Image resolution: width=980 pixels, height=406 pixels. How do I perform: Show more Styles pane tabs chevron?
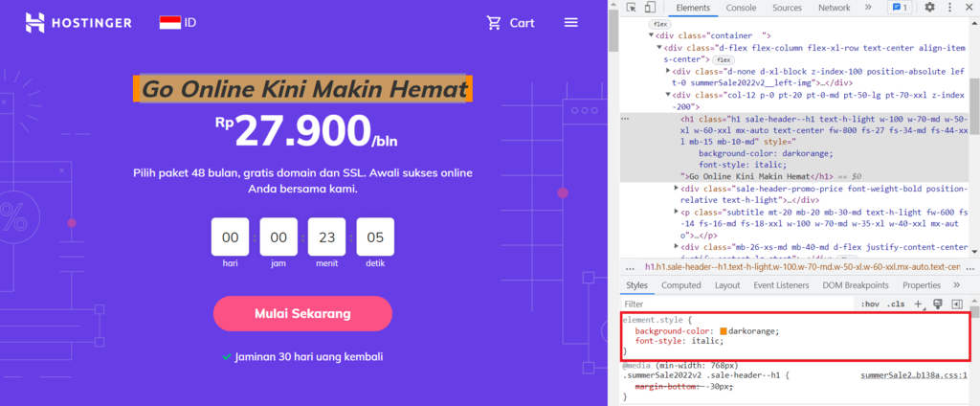tap(956, 285)
